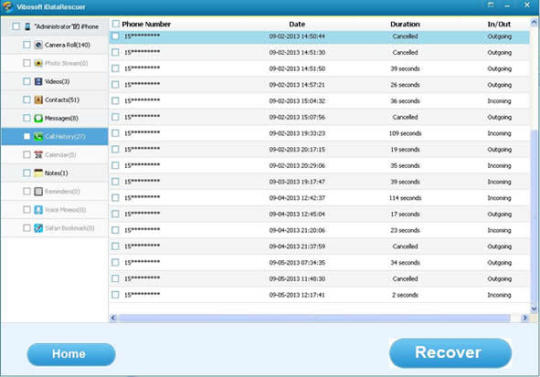Click the vertical scrollbar up arrow

tap(533, 23)
